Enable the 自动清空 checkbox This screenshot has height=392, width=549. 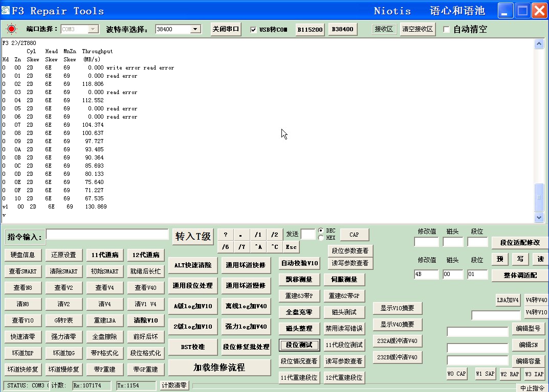point(446,29)
